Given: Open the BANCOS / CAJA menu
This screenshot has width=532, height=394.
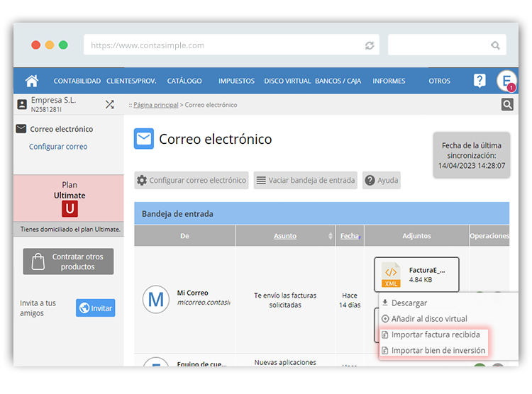Looking at the screenshot, I should 338,81.
